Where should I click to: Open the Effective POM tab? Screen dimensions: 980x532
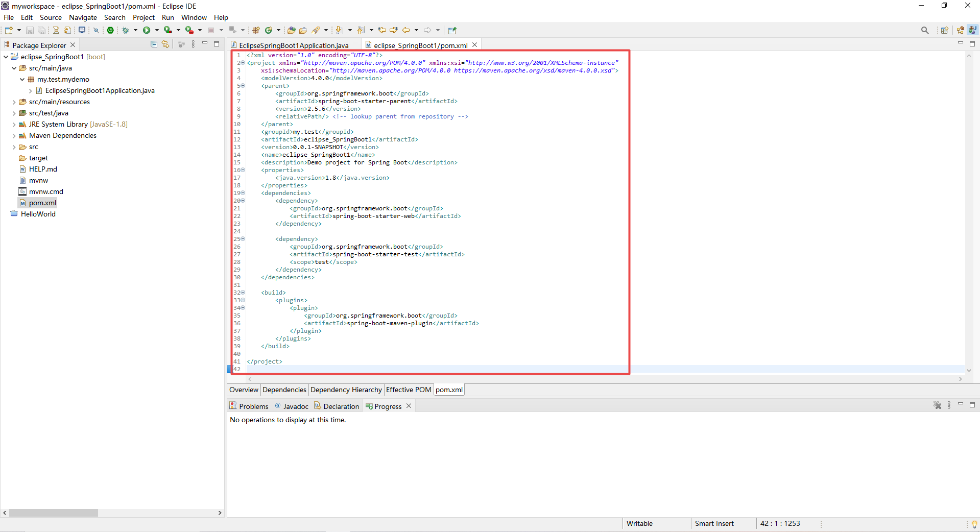coord(409,390)
